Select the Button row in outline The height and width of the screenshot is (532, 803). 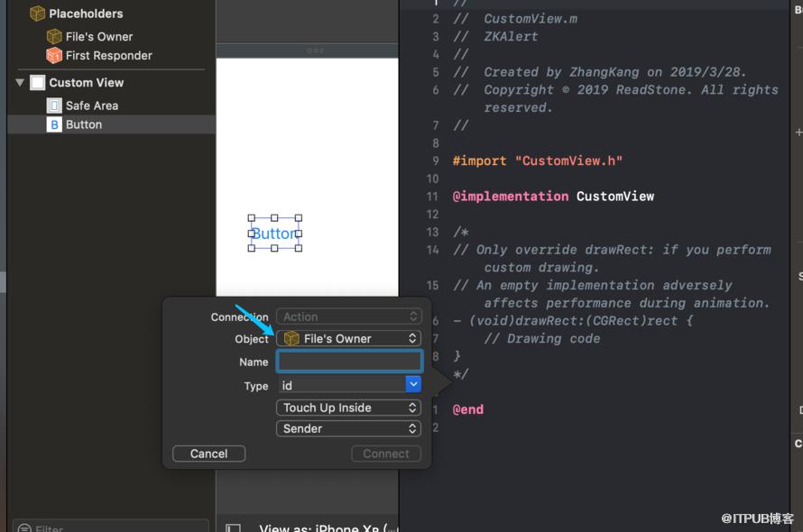pyautogui.click(x=111, y=124)
